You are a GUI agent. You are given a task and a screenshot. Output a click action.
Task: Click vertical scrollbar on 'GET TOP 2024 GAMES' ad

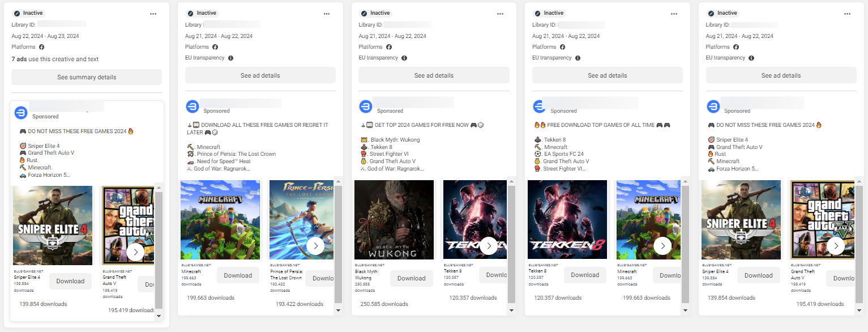pyautogui.click(x=512, y=244)
